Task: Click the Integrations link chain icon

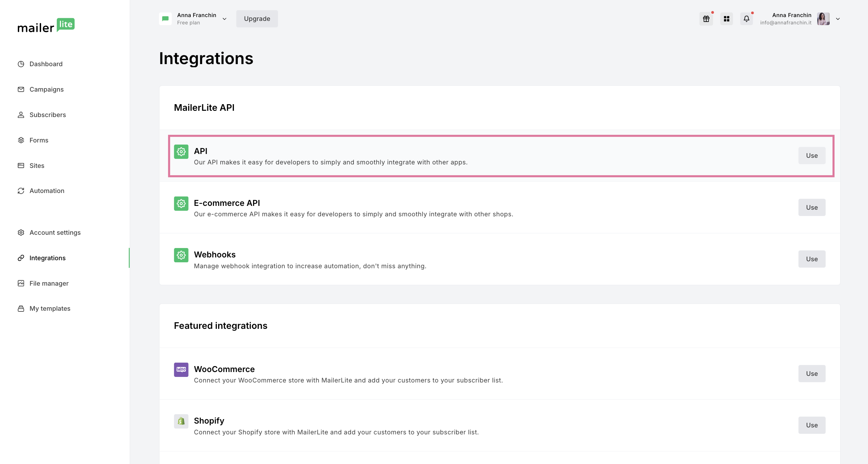Action: (x=21, y=258)
